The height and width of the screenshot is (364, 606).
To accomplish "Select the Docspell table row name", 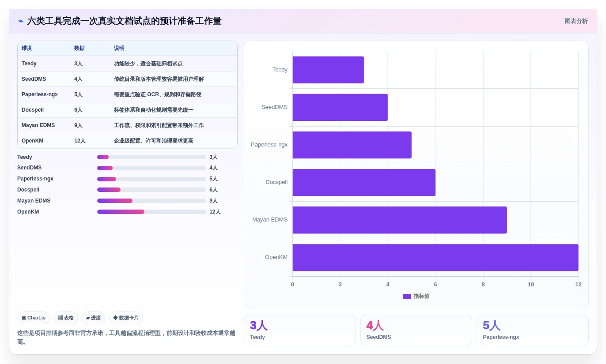I will [x=33, y=110].
